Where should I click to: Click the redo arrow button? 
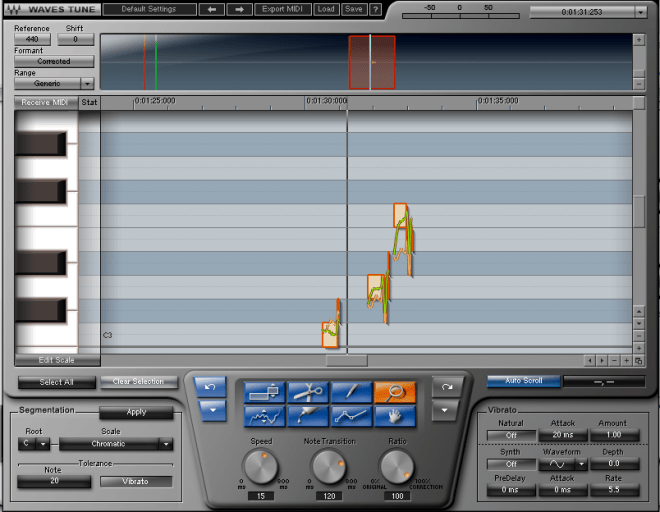(x=447, y=387)
